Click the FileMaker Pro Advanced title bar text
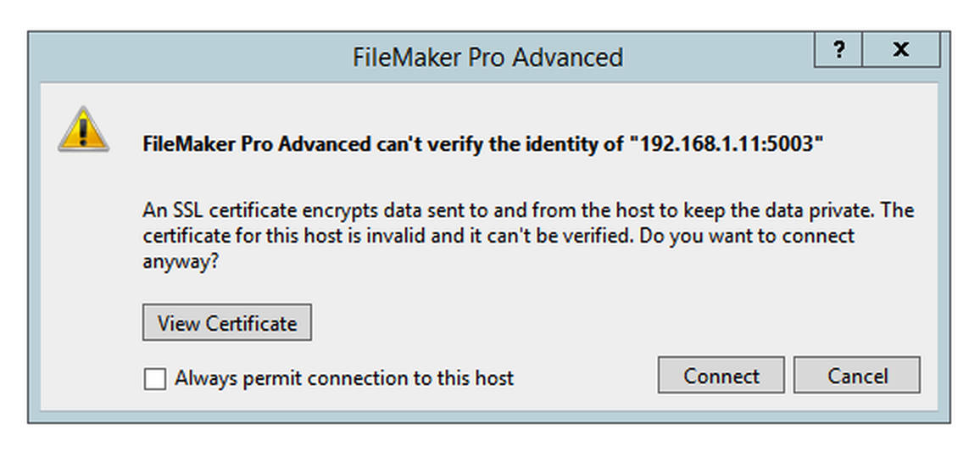This screenshot has width=980, height=463. [487, 58]
